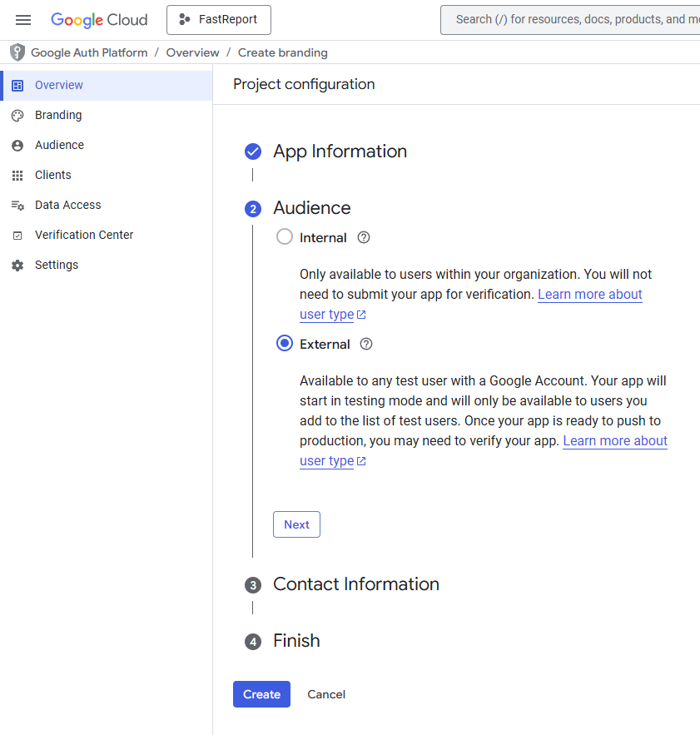Image resolution: width=700 pixels, height=735 pixels.
Task: Expand the App Information step
Action: (340, 151)
